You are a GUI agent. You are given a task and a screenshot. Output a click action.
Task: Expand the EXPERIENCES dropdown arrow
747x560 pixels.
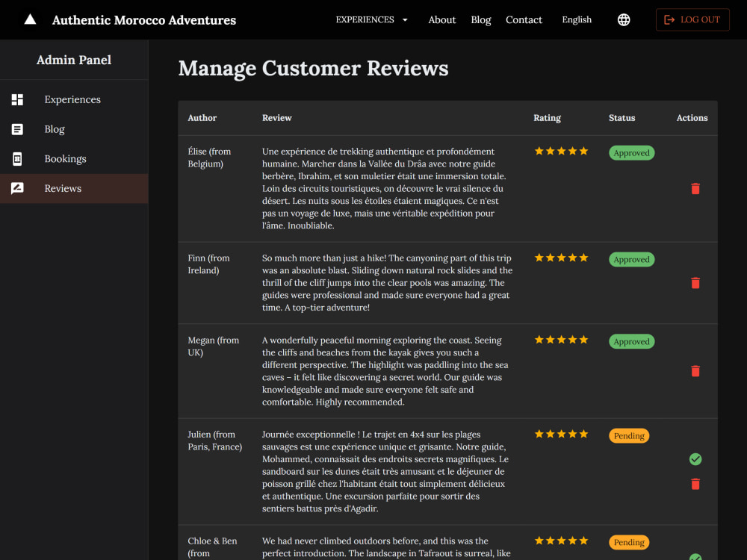(405, 19)
